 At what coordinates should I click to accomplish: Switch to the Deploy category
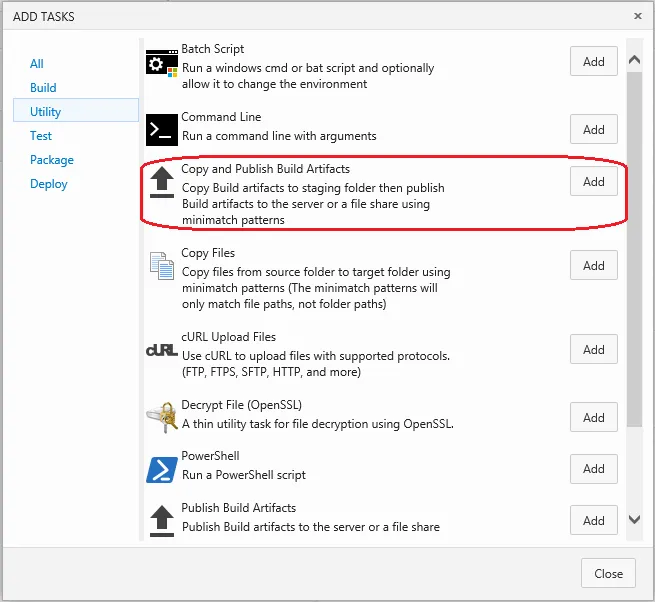click(48, 184)
